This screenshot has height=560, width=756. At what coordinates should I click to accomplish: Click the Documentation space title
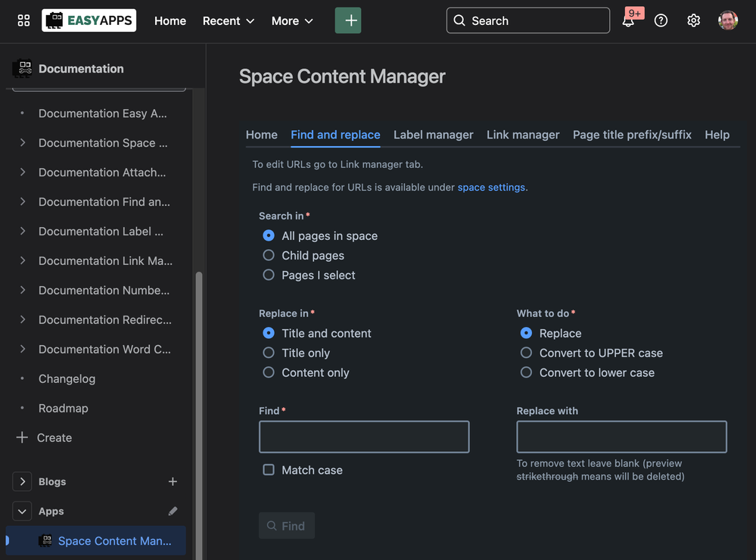click(x=81, y=69)
